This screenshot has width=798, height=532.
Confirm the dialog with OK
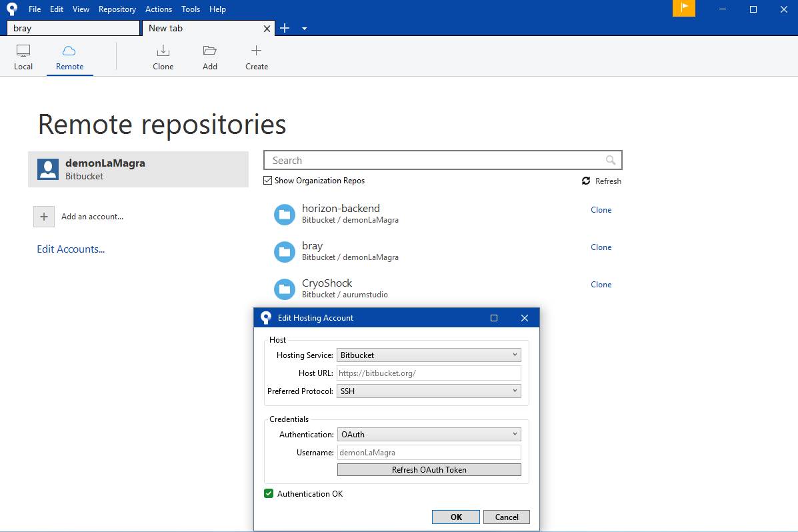[456, 517]
